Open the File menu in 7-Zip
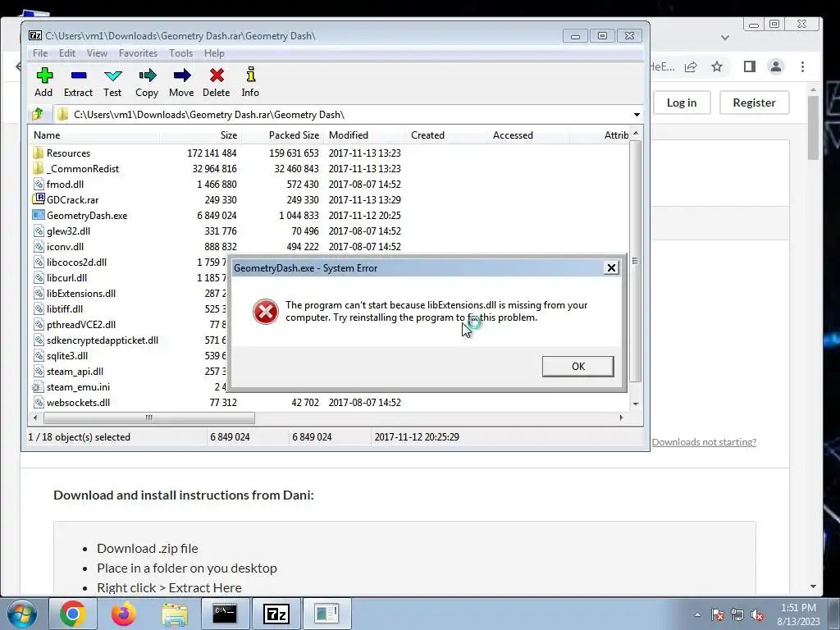Image resolution: width=840 pixels, height=630 pixels. coord(40,53)
